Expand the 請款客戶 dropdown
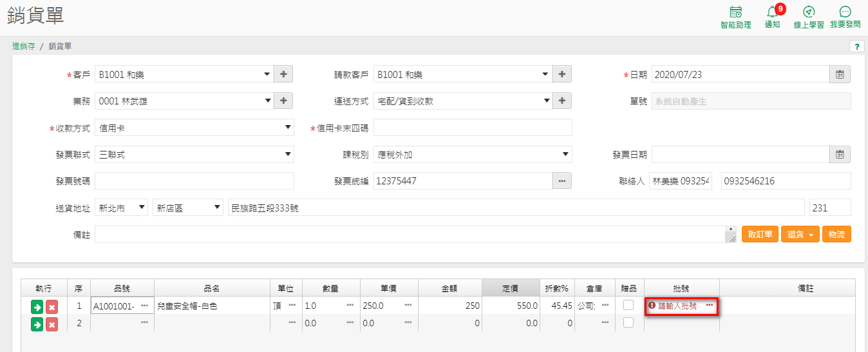 click(545, 75)
